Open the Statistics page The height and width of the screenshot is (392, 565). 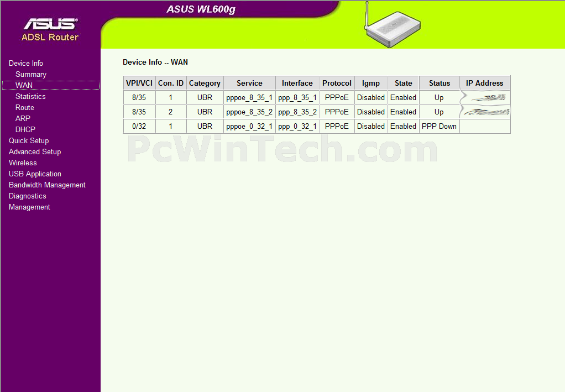click(x=30, y=97)
